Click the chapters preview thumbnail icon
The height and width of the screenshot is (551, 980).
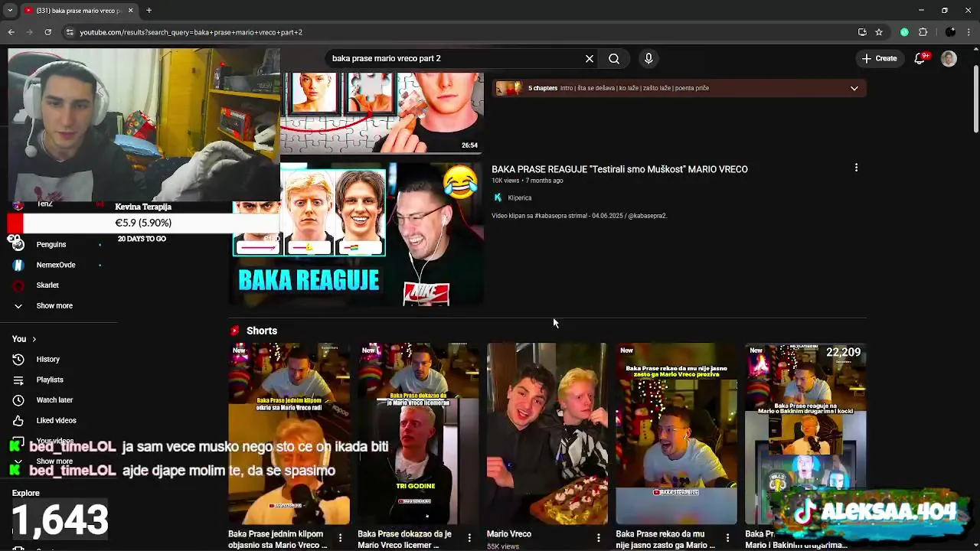click(508, 88)
